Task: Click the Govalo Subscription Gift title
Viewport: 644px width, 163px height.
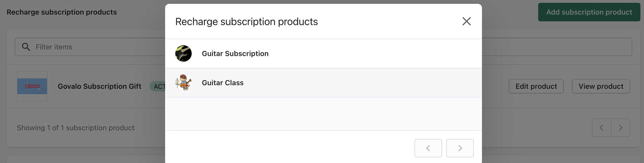Action: pos(99,86)
